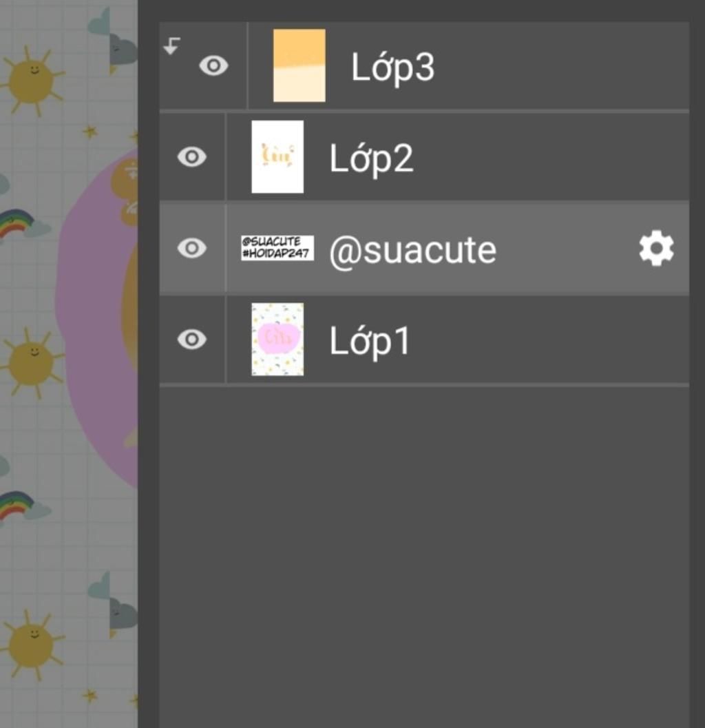Click empty area below the layer list

423,551
